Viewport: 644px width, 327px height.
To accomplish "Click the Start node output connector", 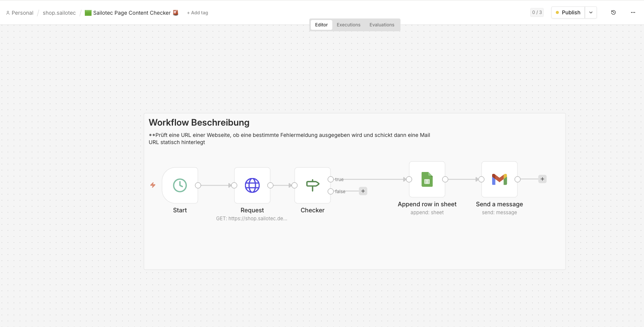I will click(x=198, y=185).
